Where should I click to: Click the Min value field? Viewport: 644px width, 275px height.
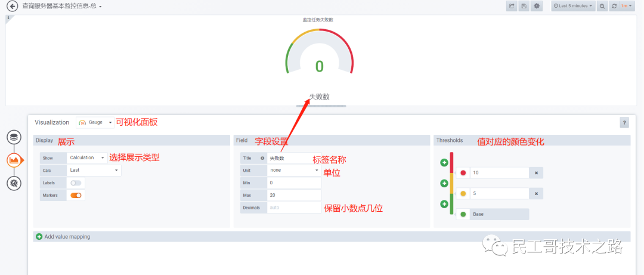[294, 183]
